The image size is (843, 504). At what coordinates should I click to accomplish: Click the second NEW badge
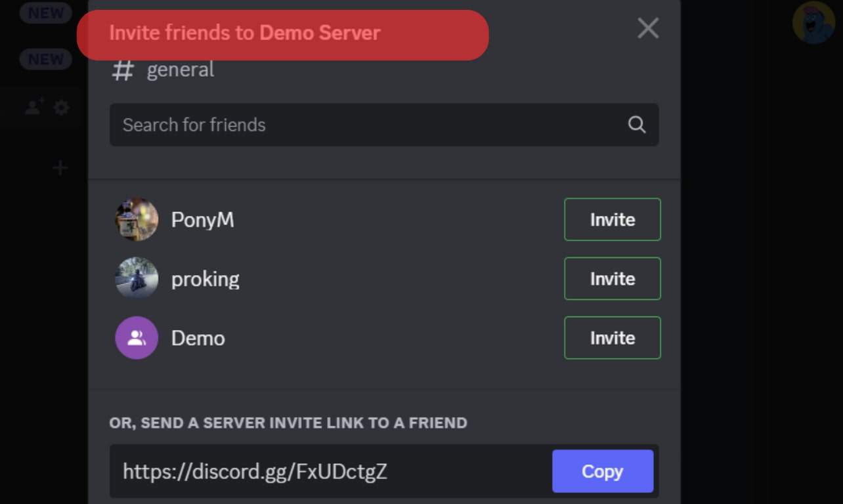[x=46, y=59]
